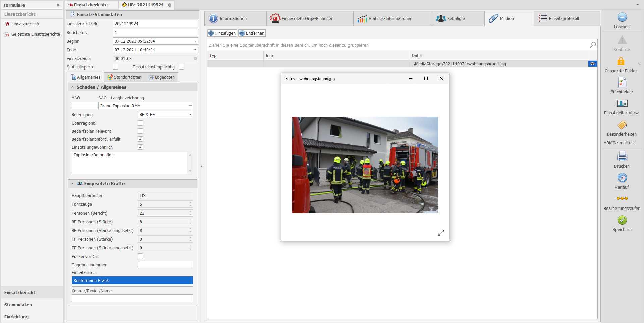
Task: Open Einsatzleiter Verw. icon
Action: (622, 103)
